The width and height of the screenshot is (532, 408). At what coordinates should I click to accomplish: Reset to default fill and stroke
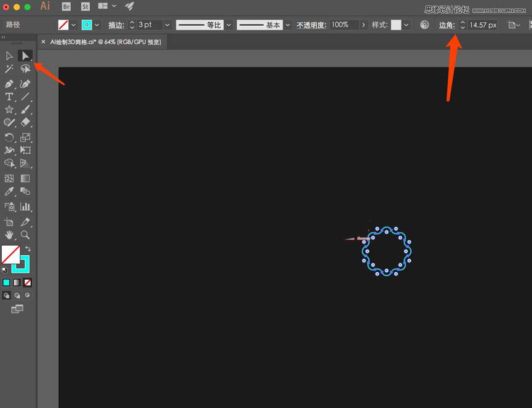click(4, 270)
